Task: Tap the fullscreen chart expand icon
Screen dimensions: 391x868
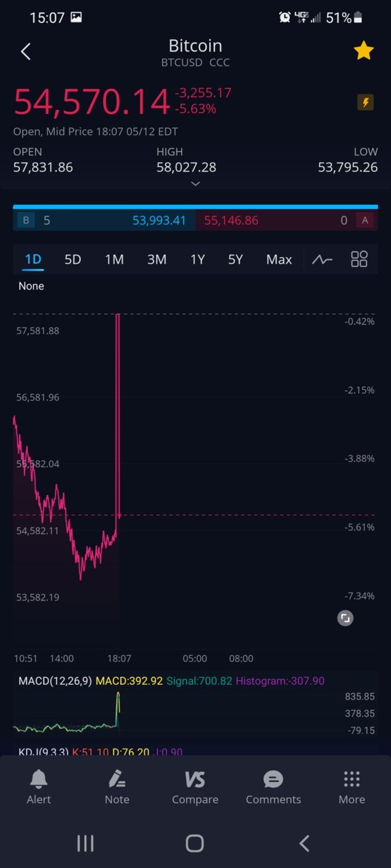Action: [346, 618]
